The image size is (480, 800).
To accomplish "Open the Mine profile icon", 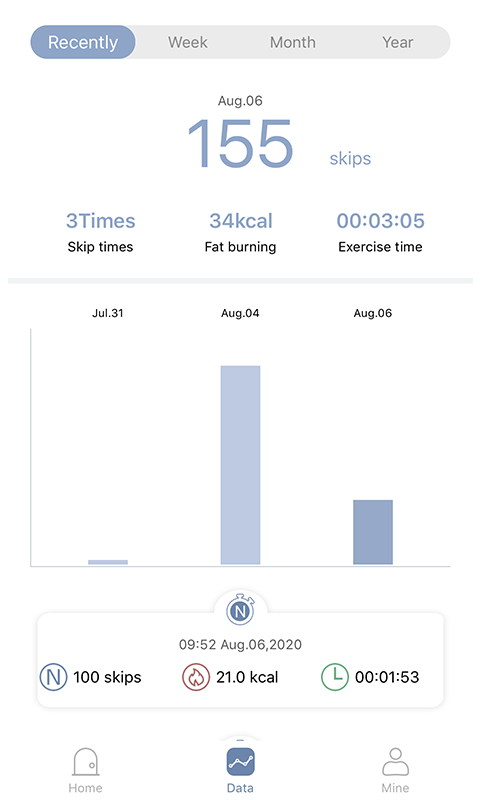I will 395,762.
